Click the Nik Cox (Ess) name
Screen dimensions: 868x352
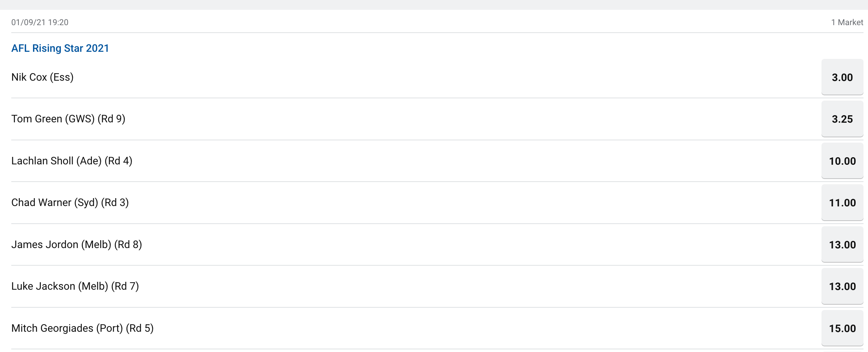pyautogui.click(x=42, y=77)
